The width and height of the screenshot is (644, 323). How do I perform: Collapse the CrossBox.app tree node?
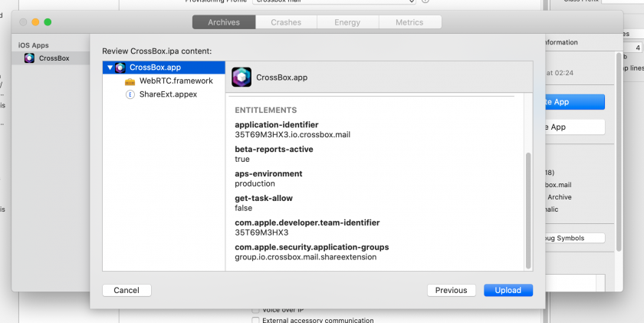[110, 68]
